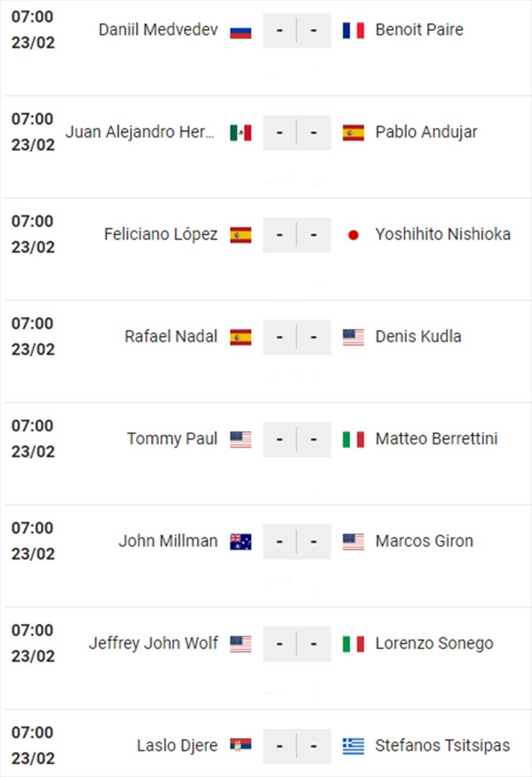
Task: Click the Australian flag beside John Millman
Action: coord(241,542)
